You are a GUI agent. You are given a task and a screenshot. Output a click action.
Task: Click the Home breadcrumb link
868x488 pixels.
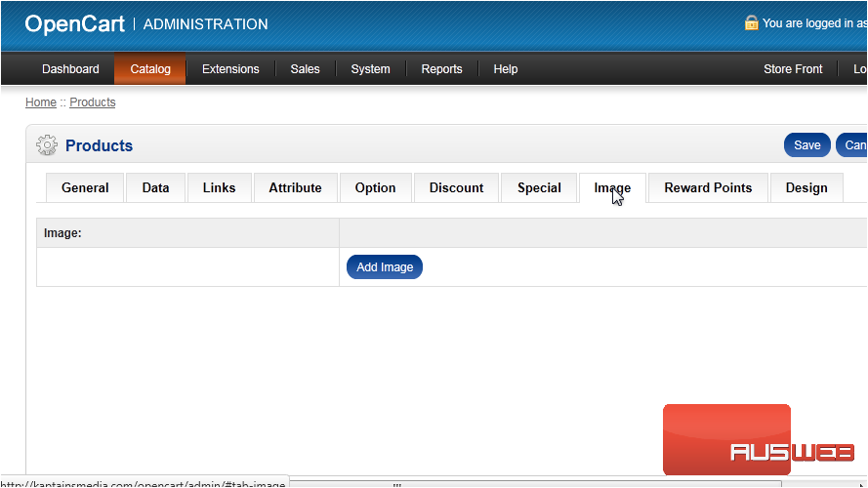coord(41,102)
